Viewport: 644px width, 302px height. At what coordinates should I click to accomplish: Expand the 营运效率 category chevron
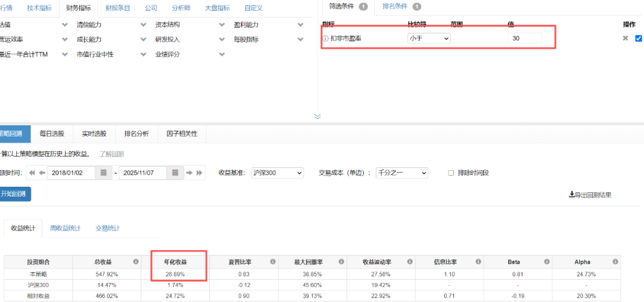64,40
